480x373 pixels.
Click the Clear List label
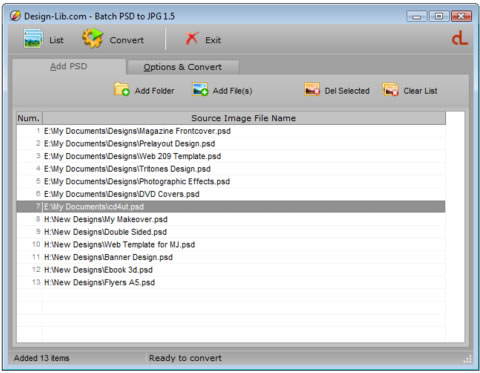pyautogui.click(x=420, y=91)
